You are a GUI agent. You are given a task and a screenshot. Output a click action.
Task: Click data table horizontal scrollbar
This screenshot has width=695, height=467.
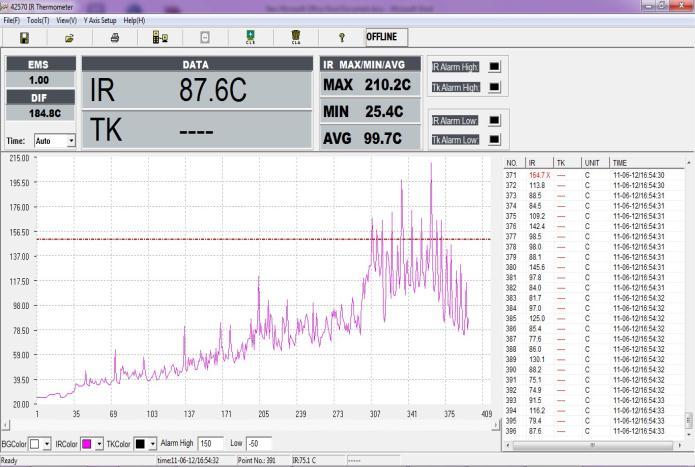pyautogui.click(x=592, y=445)
